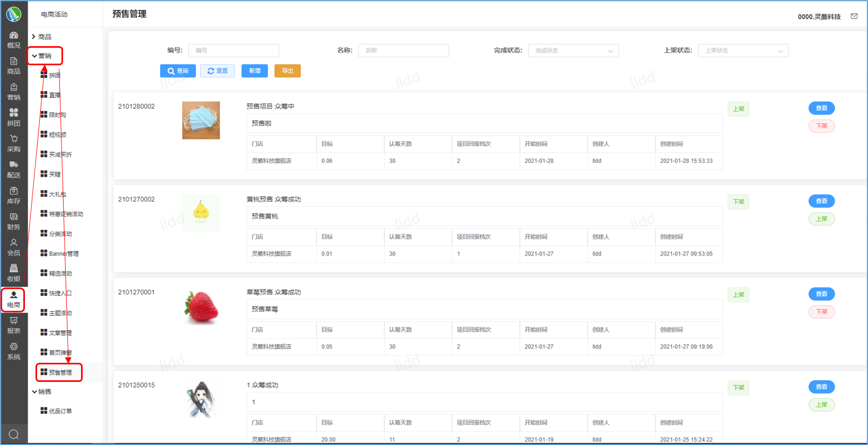This screenshot has height=445, width=868.
Task: Click the 编号 input field
Action: coord(233,50)
